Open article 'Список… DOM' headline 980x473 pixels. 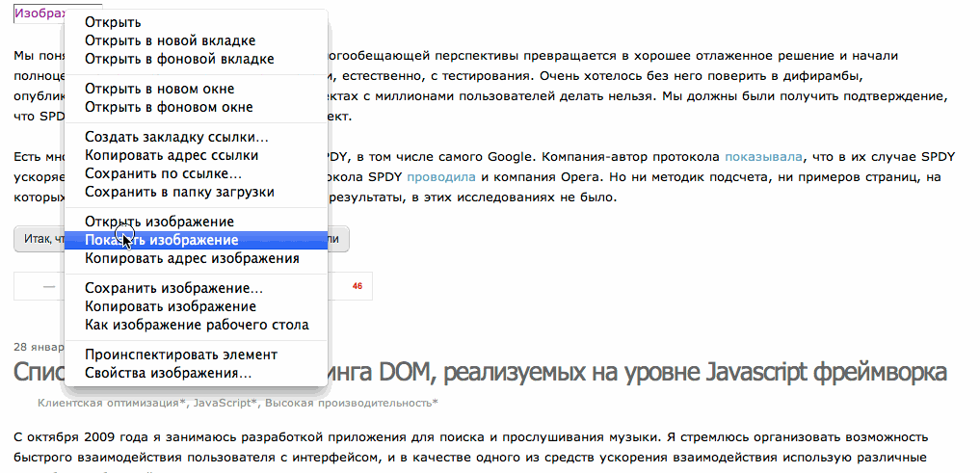click(480, 373)
